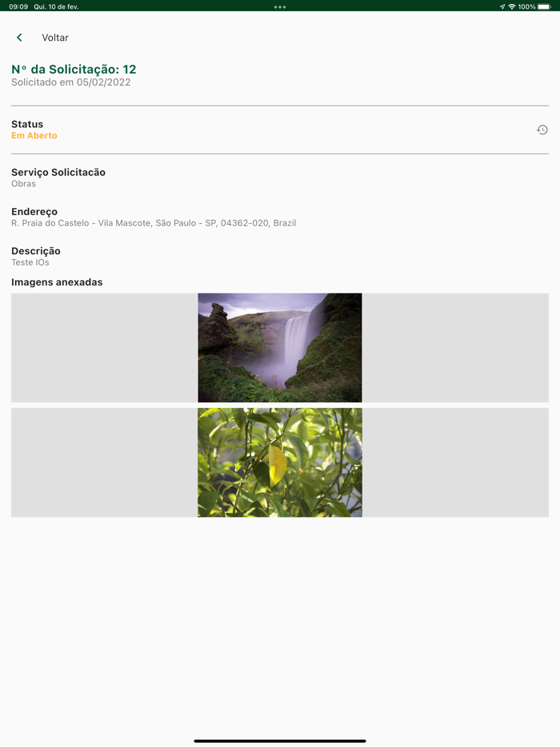Tap the three-dot multitasking indicator at top
Image resolution: width=560 pixels, height=747 pixels.
coord(280,6)
